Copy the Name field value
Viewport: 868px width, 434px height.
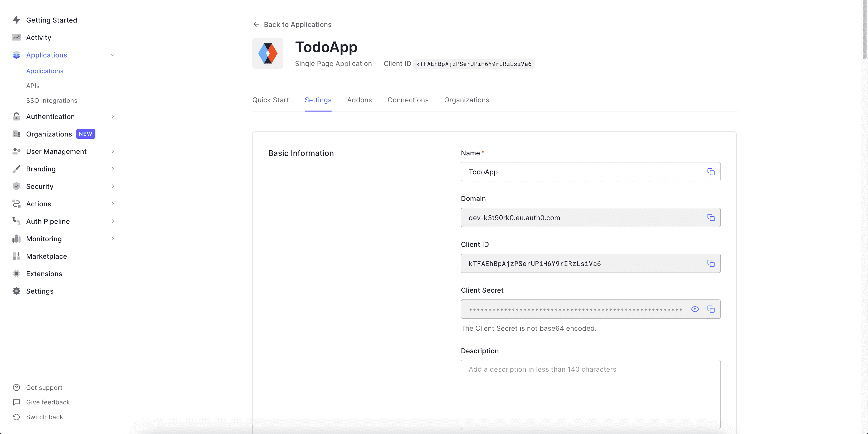click(x=711, y=172)
